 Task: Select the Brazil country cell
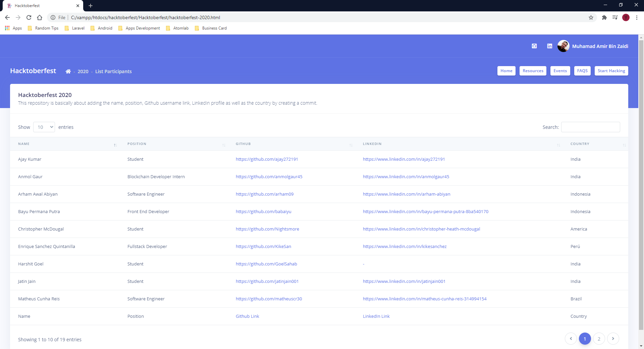(576, 299)
